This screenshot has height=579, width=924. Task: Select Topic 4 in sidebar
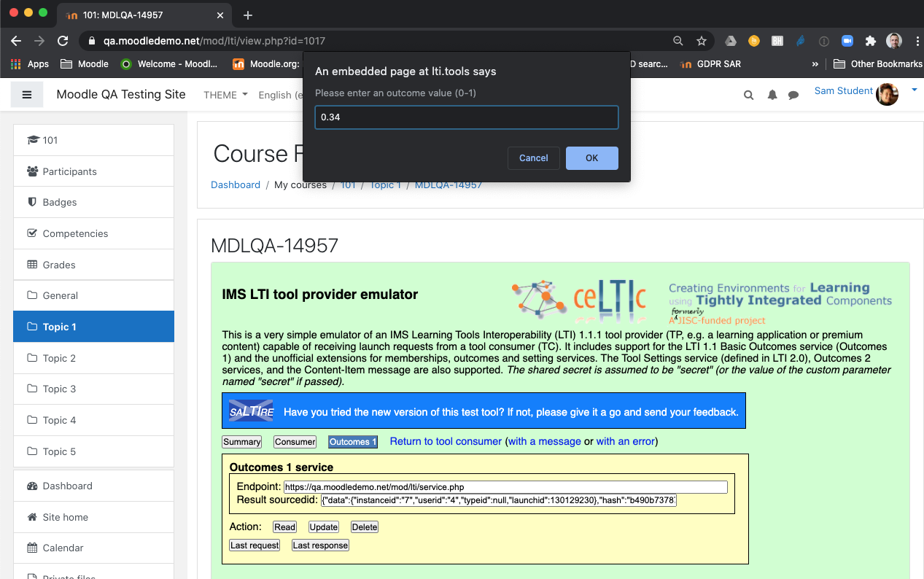coord(93,420)
